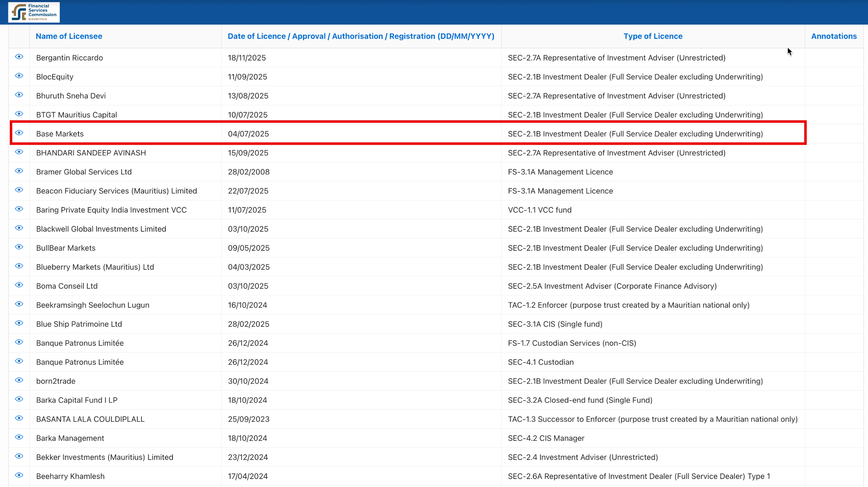Image resolution: width=868 pixels, height=487 pixels.
Task: Click eye icon for Blue Ship Patrimoine Ltd
Action: coord(19,323)
